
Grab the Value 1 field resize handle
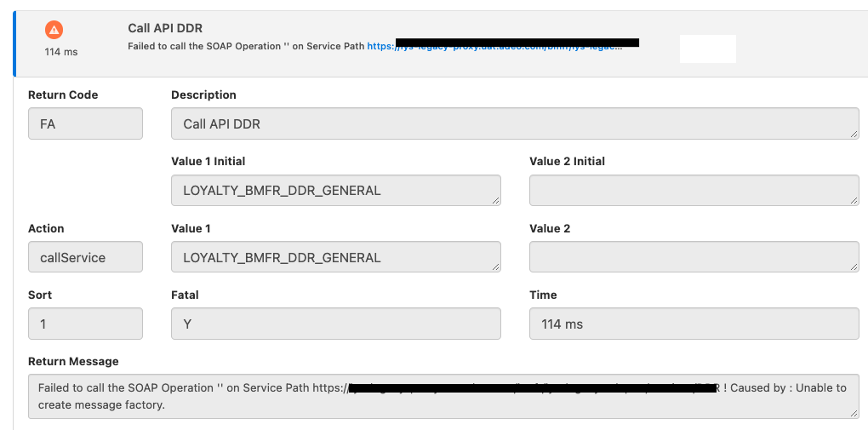pos(496,267)
